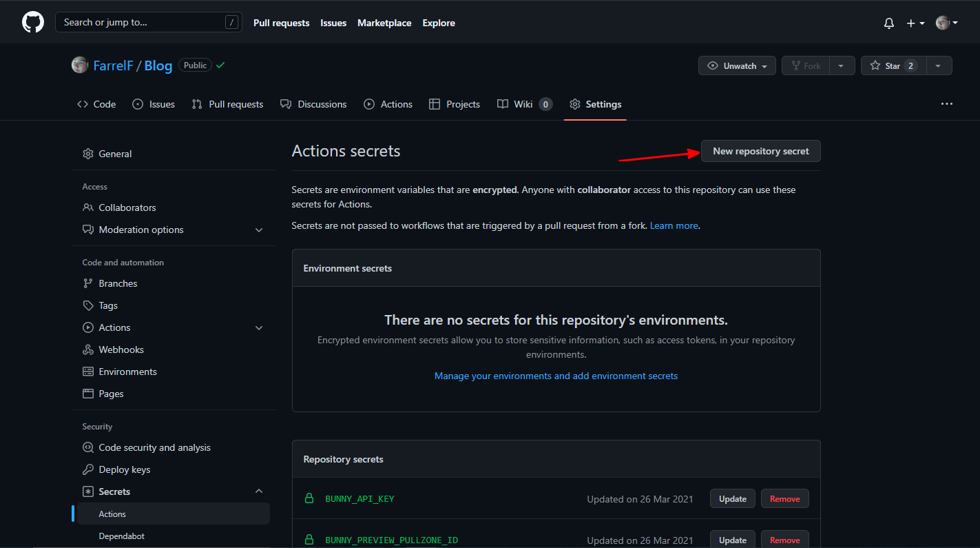
Task: Star the Blog repository
Action: [893, 65]
